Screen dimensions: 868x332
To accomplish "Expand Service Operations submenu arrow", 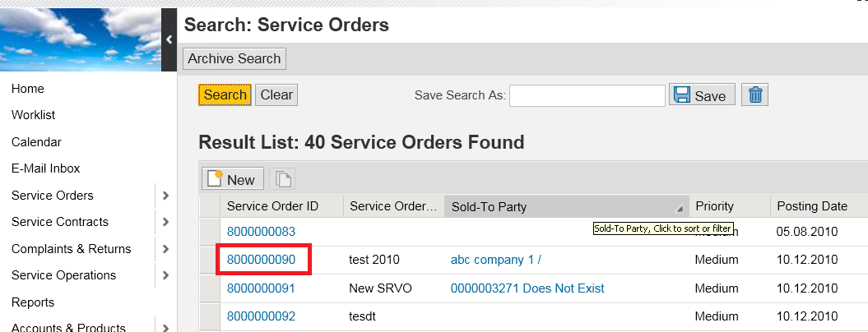I will (x=165, y=275).
